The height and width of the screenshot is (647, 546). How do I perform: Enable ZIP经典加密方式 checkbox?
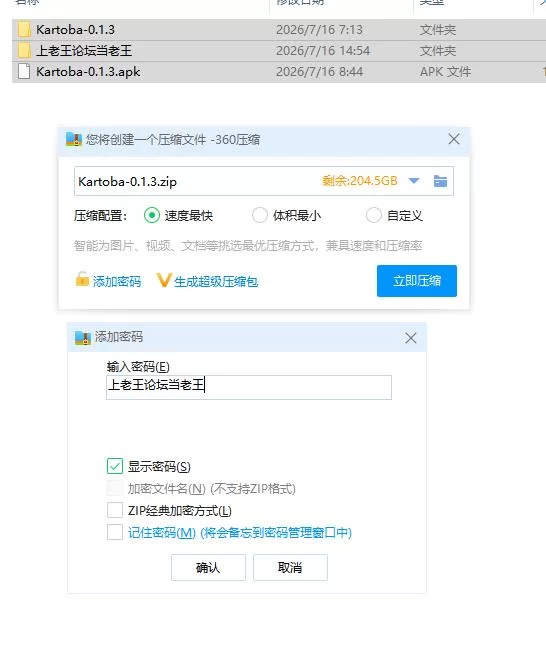coord(115,510)
